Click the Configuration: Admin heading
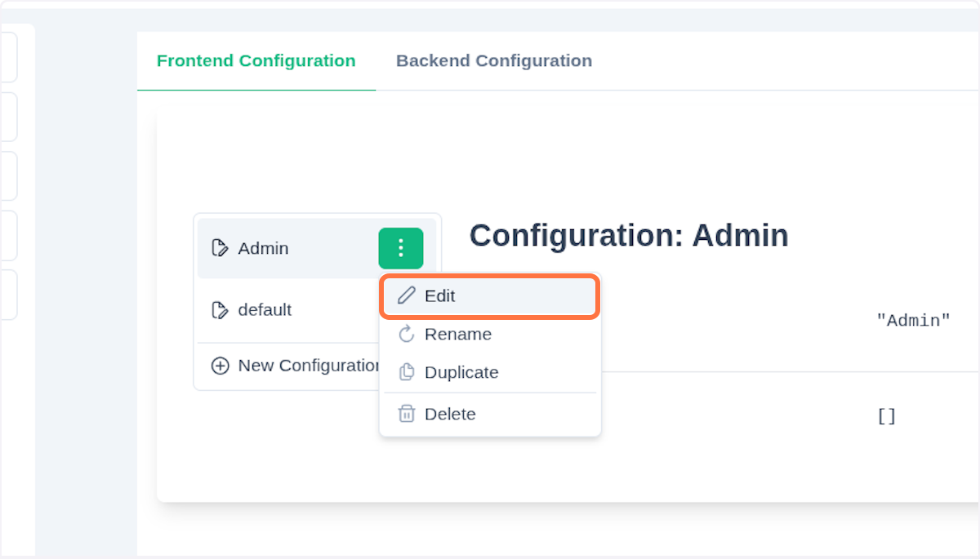This screenshot has width=980, height=559. pyautogui.click(x=629, y=236)
